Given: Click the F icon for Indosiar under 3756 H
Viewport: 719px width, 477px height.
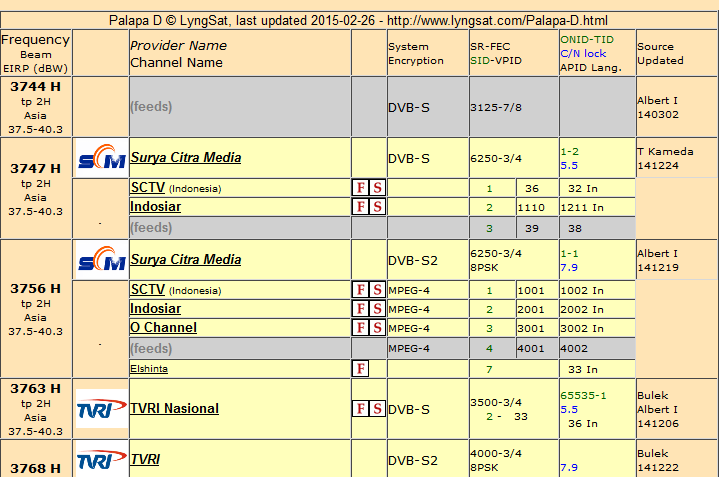Looking at the screenshot, I should point(361,309).
